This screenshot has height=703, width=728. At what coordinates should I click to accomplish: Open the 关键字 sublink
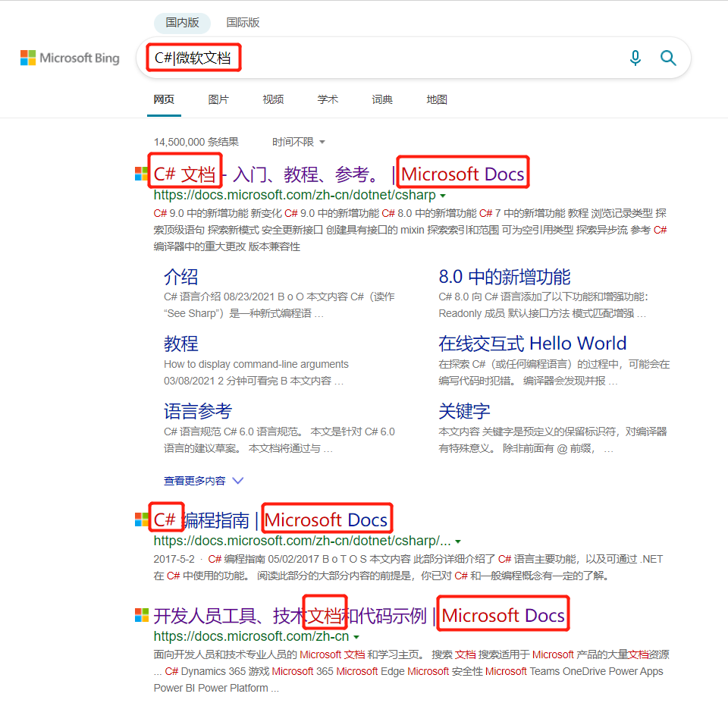tap(464, 411)
